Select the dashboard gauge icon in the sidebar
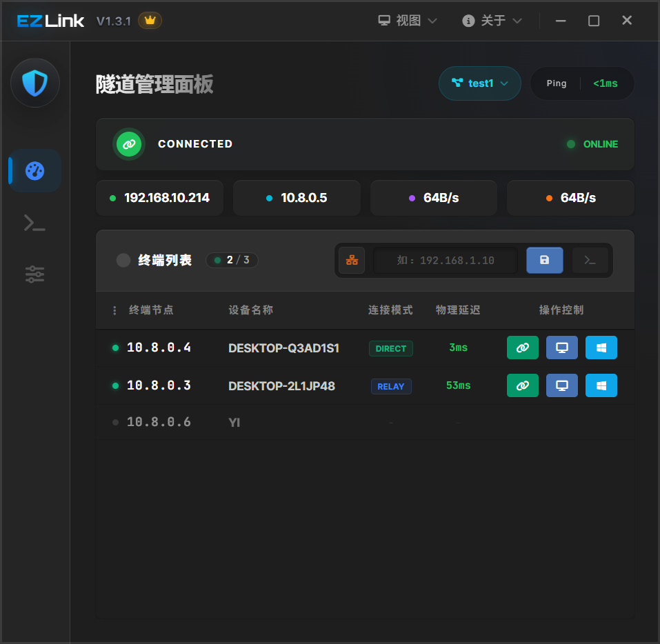The image size is (660, 644). pyautogui.click(x=34, y=170)
